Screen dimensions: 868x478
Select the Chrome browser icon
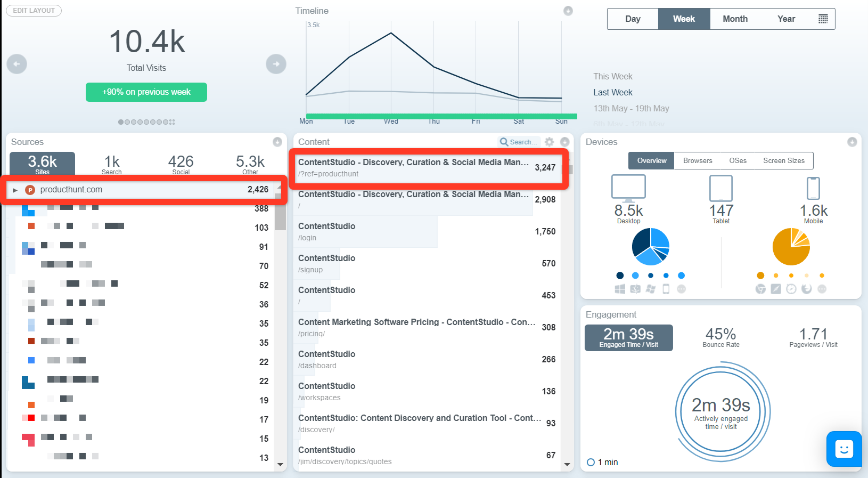[760, 289]
